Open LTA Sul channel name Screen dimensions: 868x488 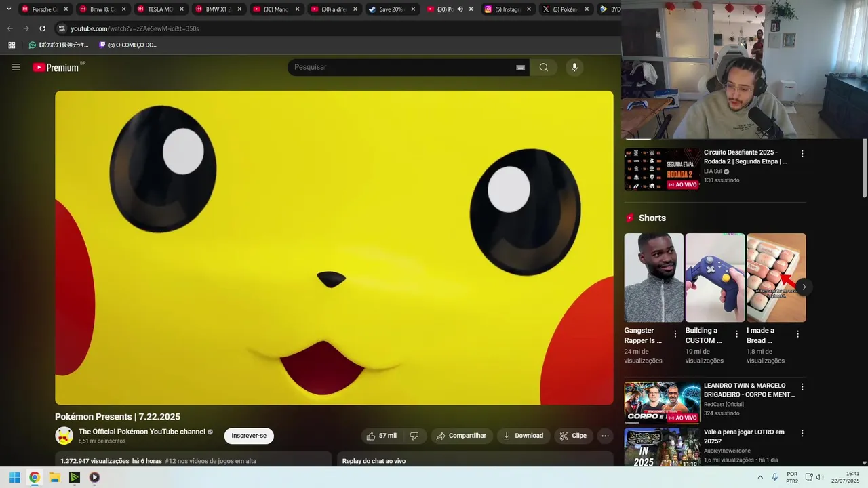[x=713, y=171]
